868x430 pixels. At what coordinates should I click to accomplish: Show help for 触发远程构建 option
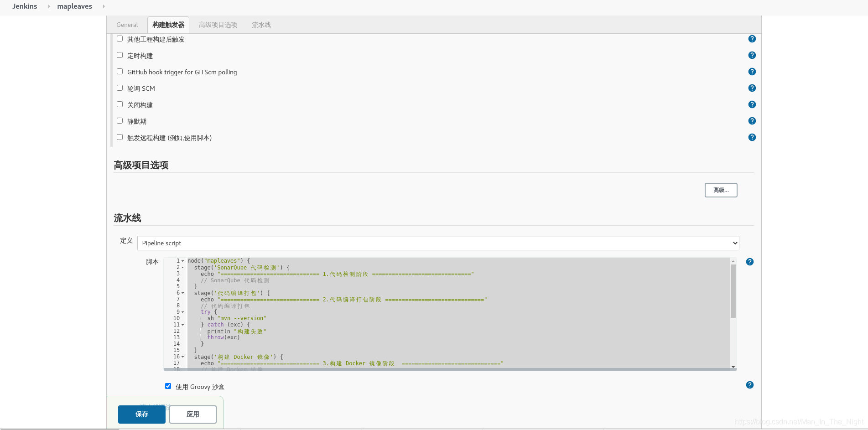pyautogui.click(x=752, y=137)
